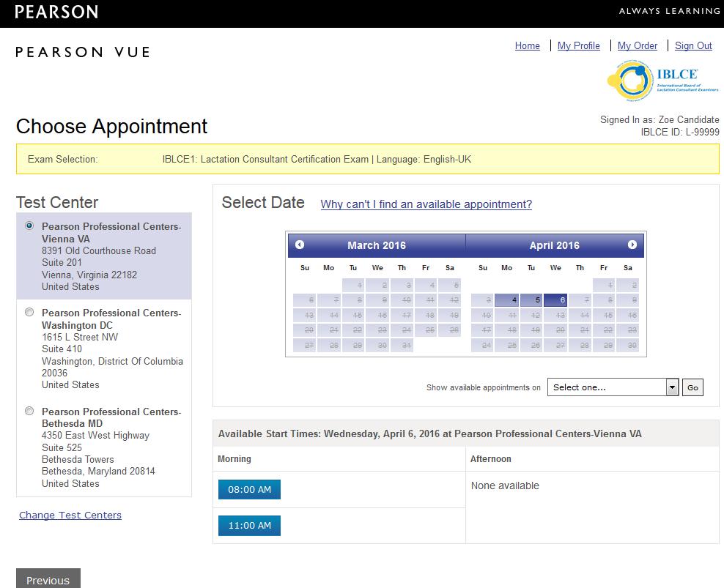
Task: Click the 'None available' afternoon text
Action: coord(505,485)
